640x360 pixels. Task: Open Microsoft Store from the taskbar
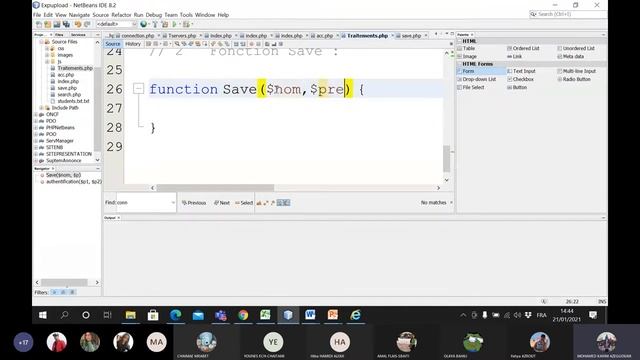[153, 315]
